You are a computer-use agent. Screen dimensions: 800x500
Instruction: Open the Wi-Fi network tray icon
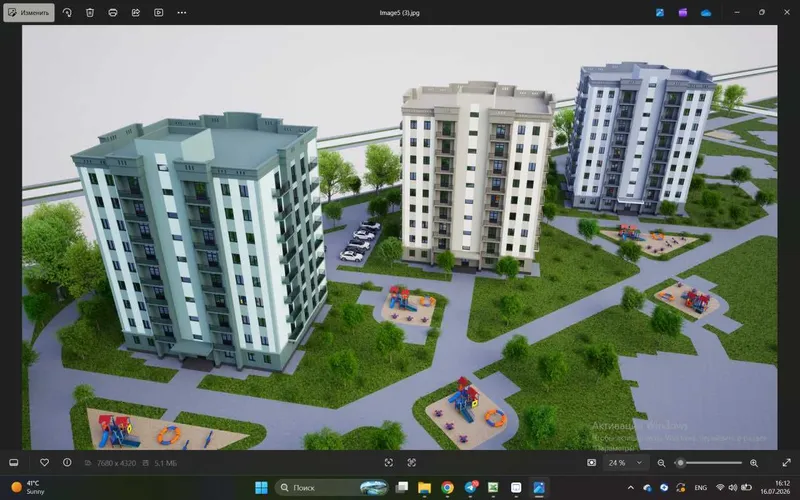720,488
